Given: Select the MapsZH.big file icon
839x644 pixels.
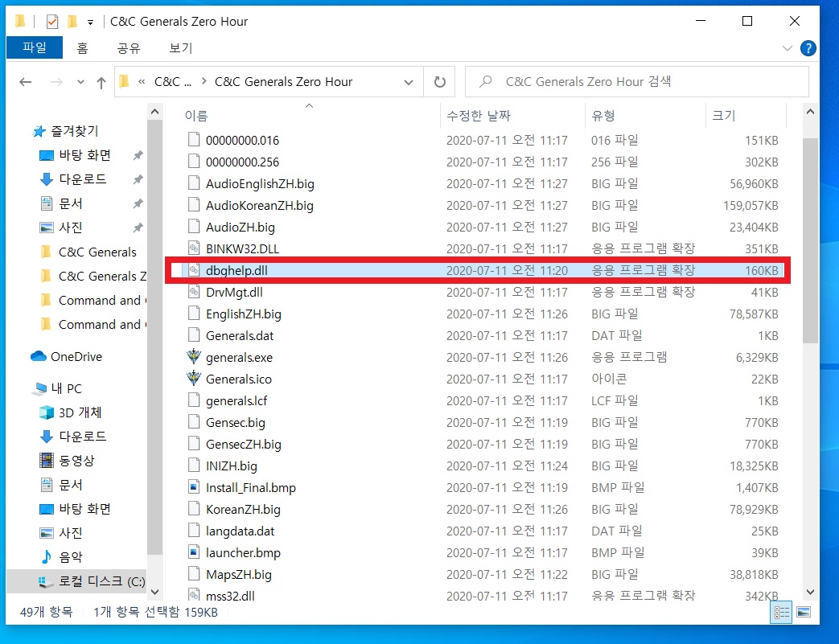Looking at the screenshot, I should 194,574.
